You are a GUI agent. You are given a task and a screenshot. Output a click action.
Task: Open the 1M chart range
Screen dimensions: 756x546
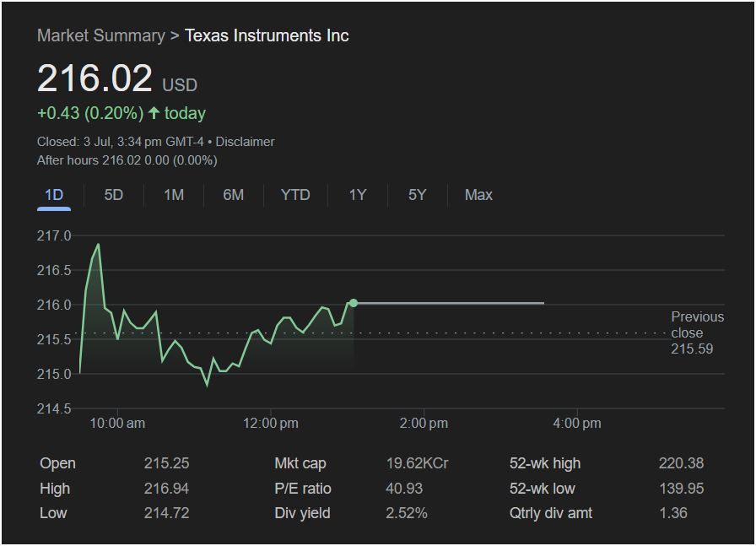(x=174, y=195)
